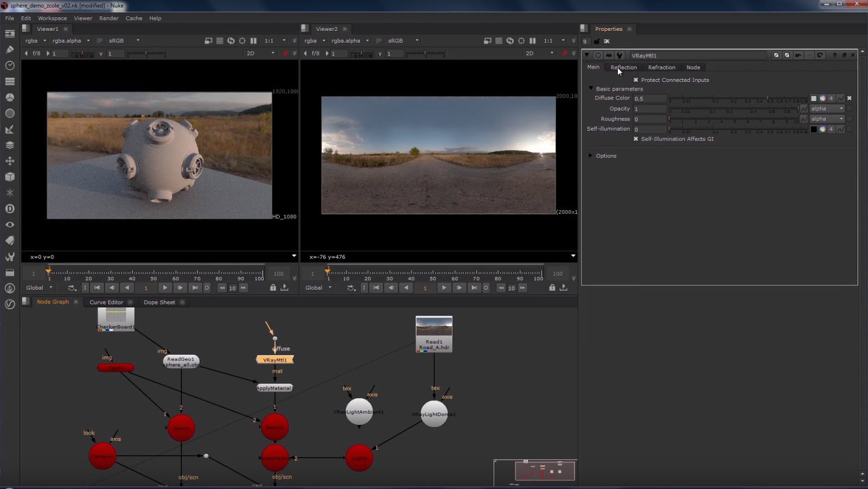Open the color wheel for Diffuse Color

click(x=822, y=98)
